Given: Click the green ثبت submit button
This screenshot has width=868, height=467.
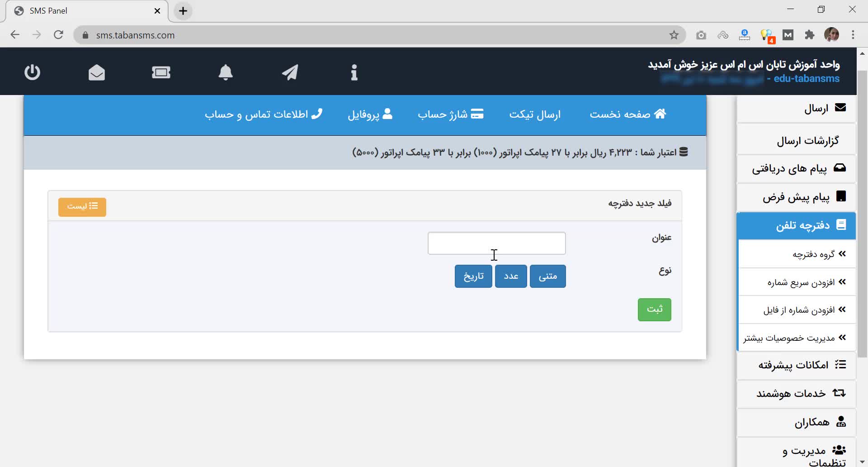Looking at the screenshot, I should (654, 310).
